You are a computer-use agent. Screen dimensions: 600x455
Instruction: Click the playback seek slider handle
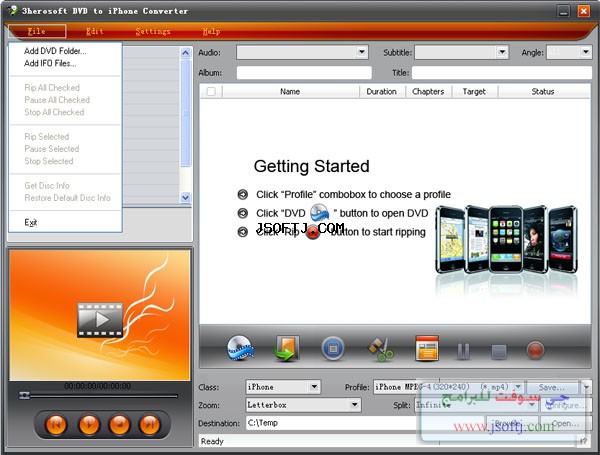pos(24,395)
